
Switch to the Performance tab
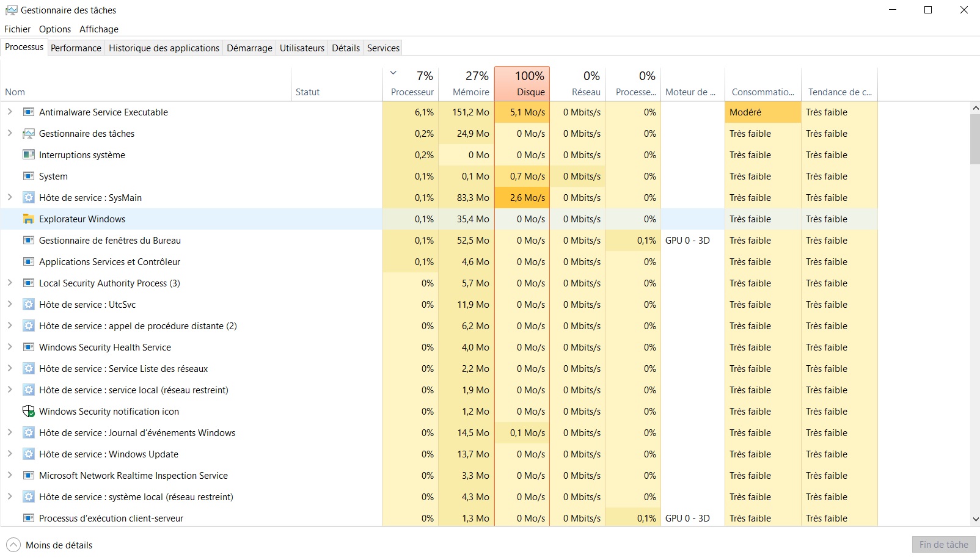[76, 48]
